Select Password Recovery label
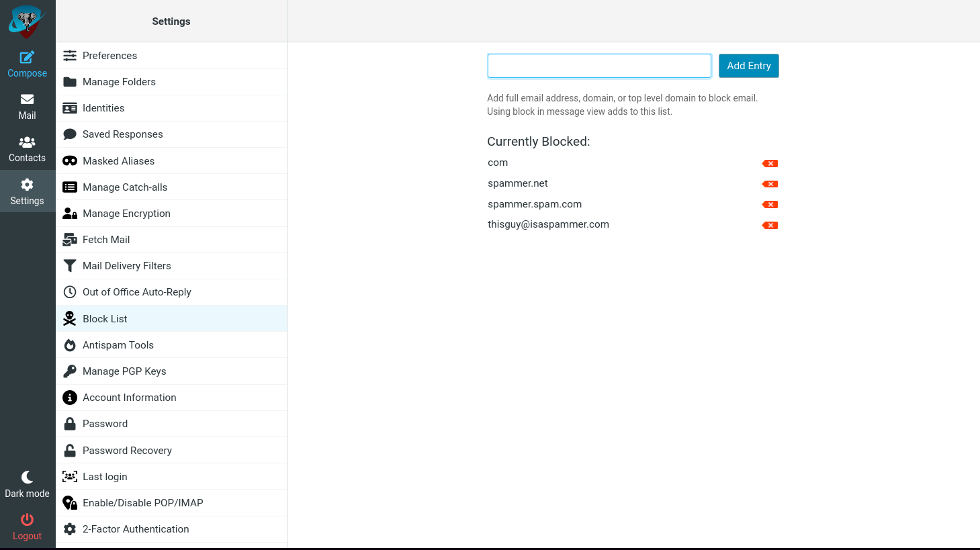This screenshot has height=550, width=980. coord(127,451)
